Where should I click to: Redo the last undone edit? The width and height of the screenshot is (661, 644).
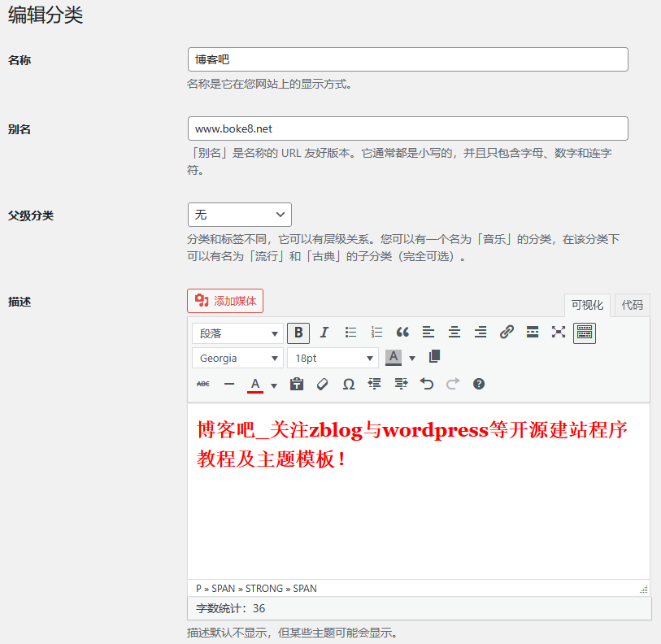(453, 385)
